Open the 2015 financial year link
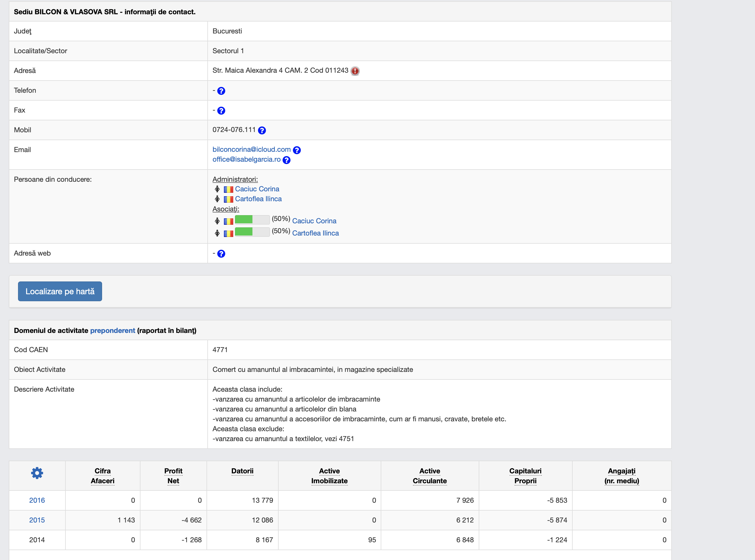This screenshot has width=755, height=560. (37, 520)
